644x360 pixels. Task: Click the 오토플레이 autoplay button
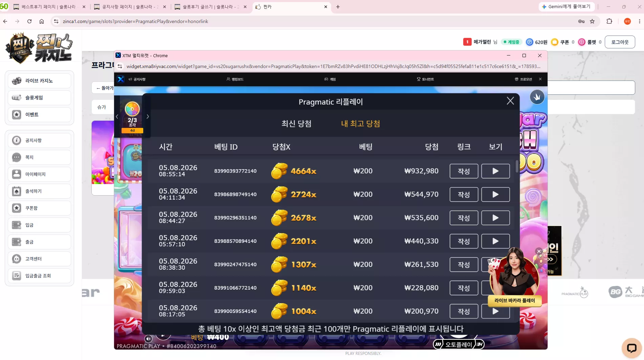tap(459, 344)
